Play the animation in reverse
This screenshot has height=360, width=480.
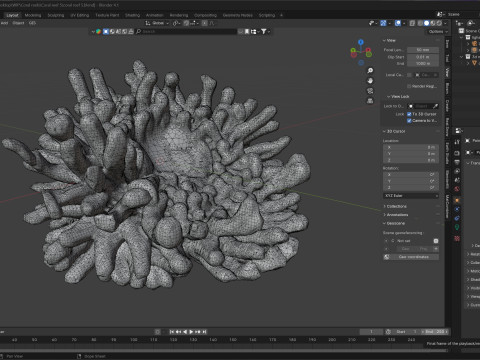185,332
